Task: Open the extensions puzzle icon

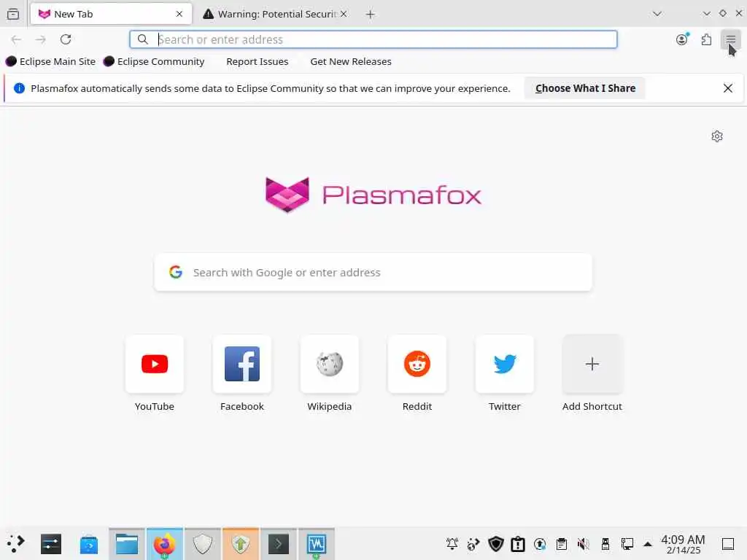Action: click(x=706, y=39)
